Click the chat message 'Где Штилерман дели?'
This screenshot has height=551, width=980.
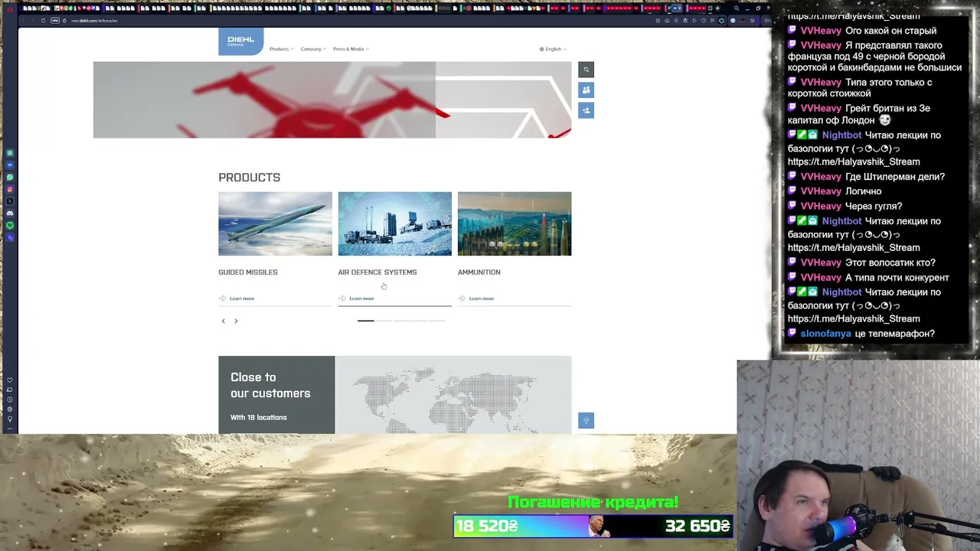click(895, 177)
